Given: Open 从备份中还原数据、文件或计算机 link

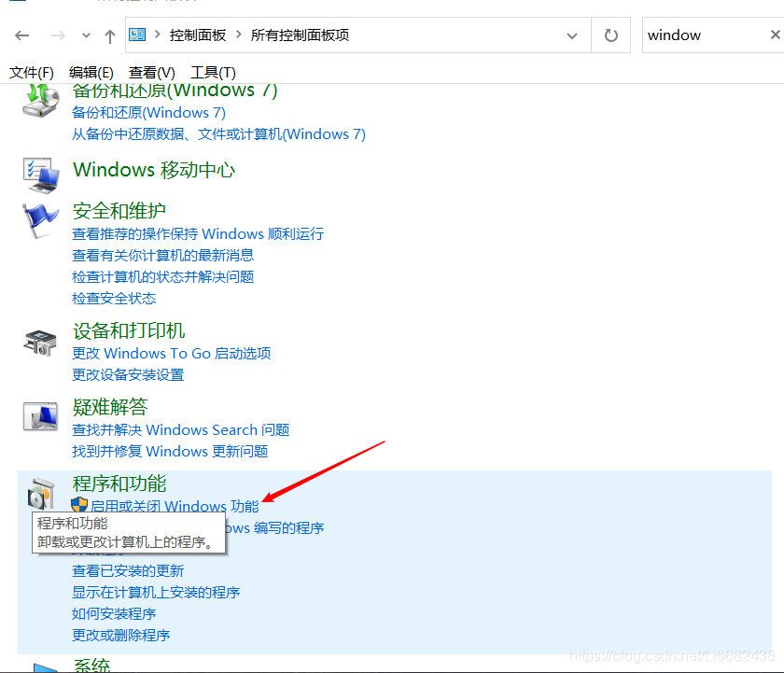Looking at the screenshot, I should click(x=219, y=134).
